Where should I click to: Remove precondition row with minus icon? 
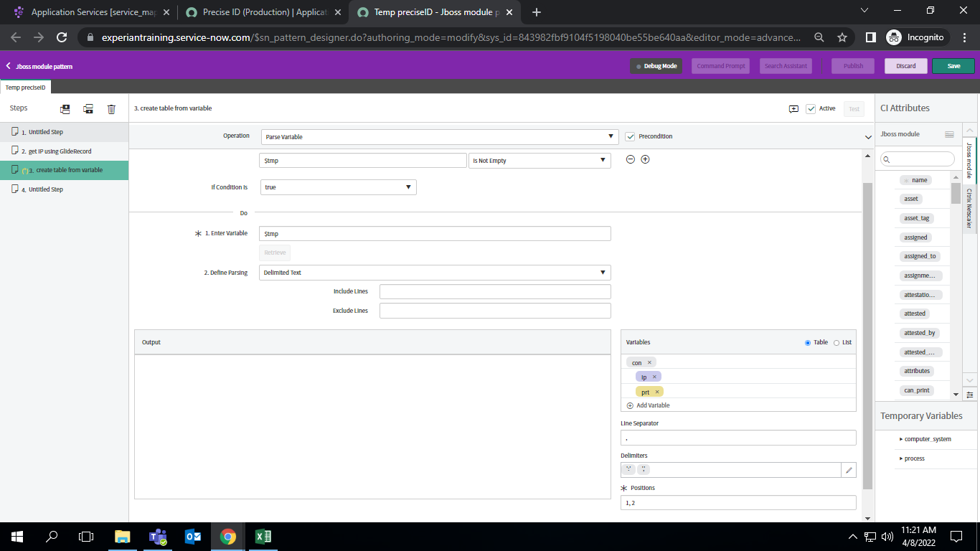pos(630,159)
